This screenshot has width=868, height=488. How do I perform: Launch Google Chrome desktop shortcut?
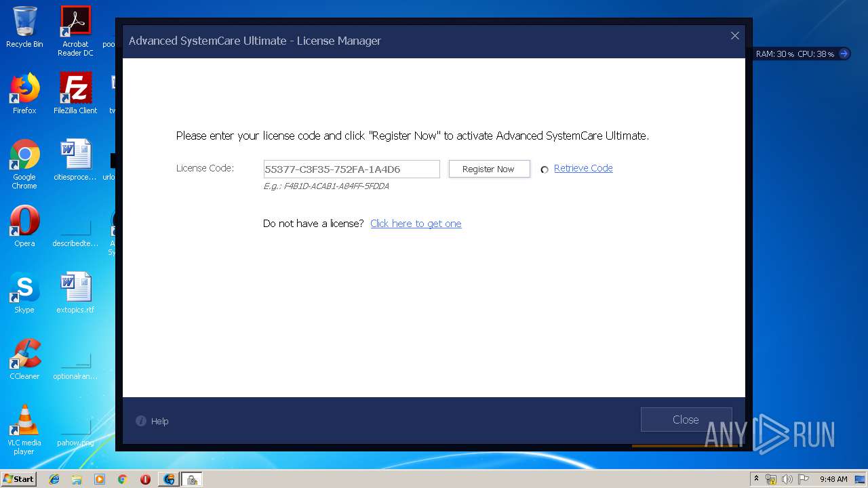(x=24, y=164)
